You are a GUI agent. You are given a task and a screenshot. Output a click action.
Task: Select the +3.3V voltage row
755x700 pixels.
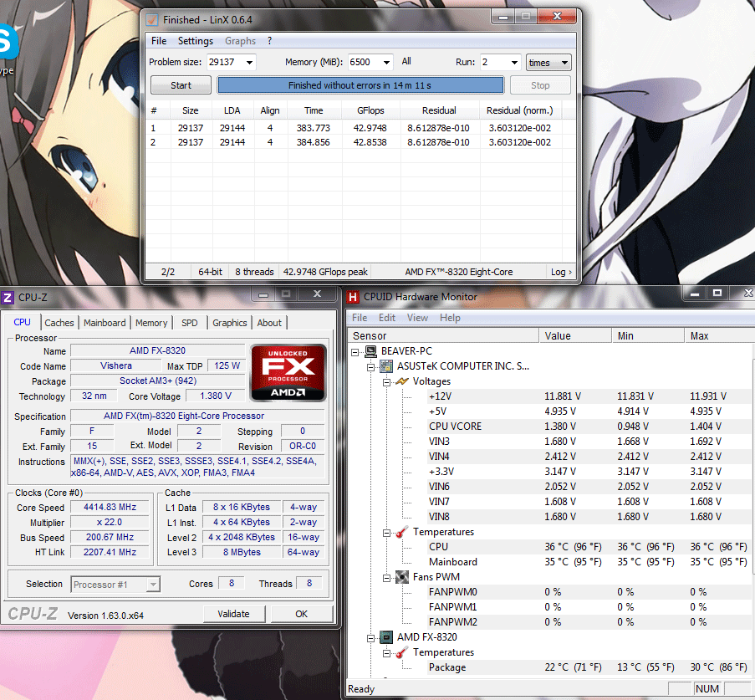pyautogui.click(x=589, y=471)
